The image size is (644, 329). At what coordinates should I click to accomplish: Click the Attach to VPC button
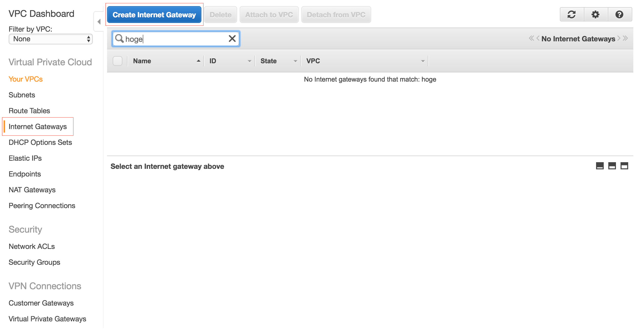click(x=269, y=15)
